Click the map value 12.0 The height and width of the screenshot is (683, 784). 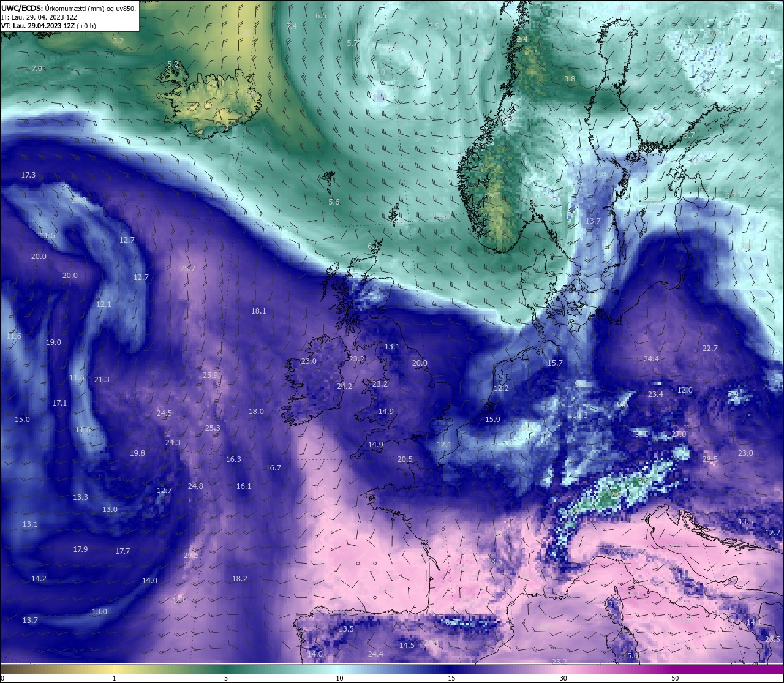pos(685,390)
